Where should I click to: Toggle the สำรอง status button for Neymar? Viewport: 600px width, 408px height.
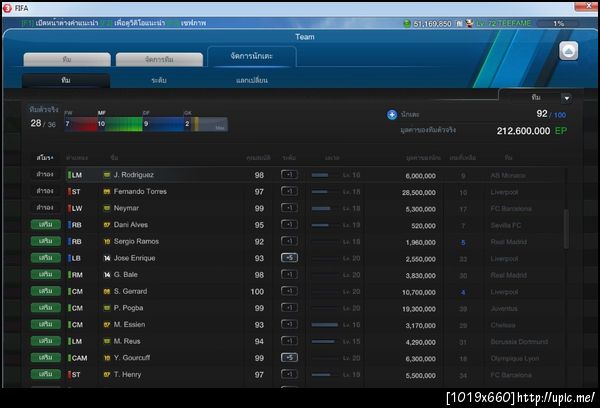click(45, 208)
